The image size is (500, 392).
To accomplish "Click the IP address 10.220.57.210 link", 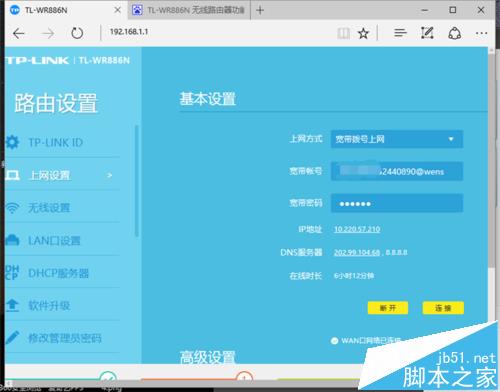I will coord(357,229).
